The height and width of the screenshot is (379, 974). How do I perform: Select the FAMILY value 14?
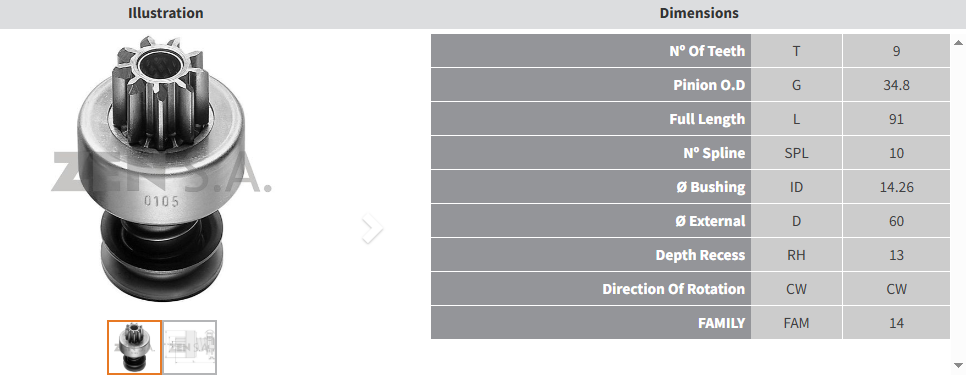click(896, 323)
